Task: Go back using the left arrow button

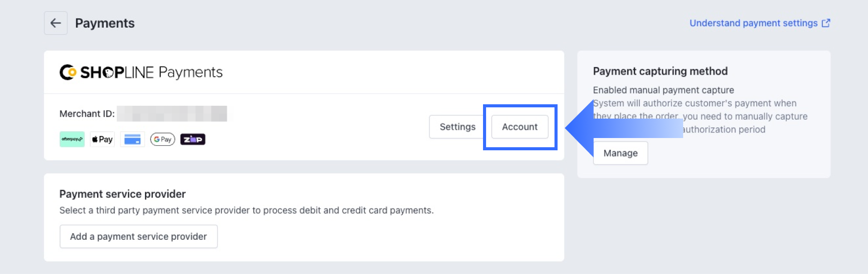Action: pos(56,23)
